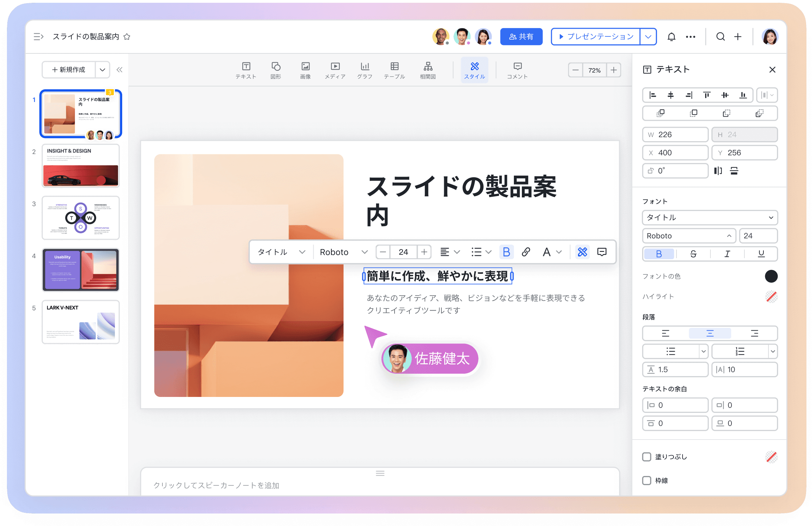
Task: Open the Roboto font selector
Action: [688, 236]
